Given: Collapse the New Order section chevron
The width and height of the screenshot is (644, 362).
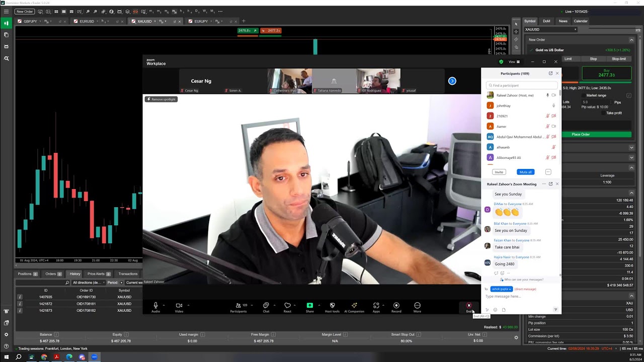Looking at the screenshot, I should point(631,40).
